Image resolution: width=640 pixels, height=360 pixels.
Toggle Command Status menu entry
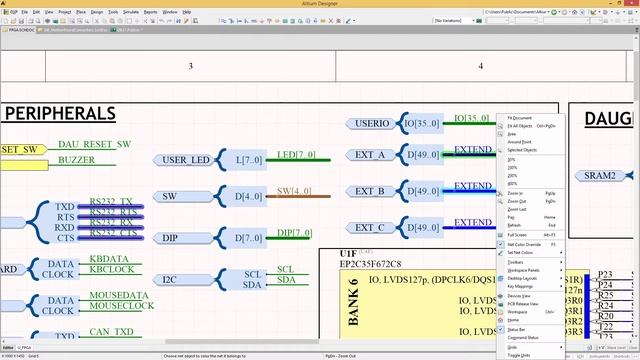coord(531,338)
